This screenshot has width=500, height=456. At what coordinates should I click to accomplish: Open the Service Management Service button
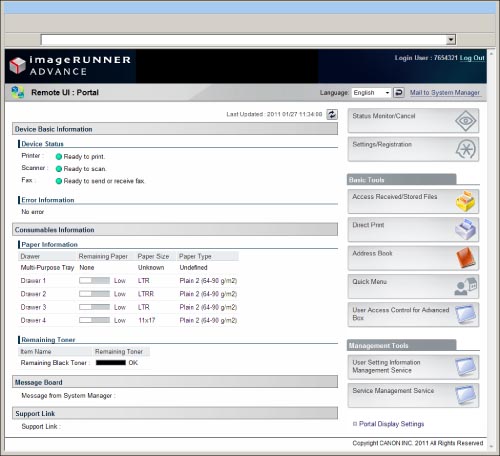[413, 395]
